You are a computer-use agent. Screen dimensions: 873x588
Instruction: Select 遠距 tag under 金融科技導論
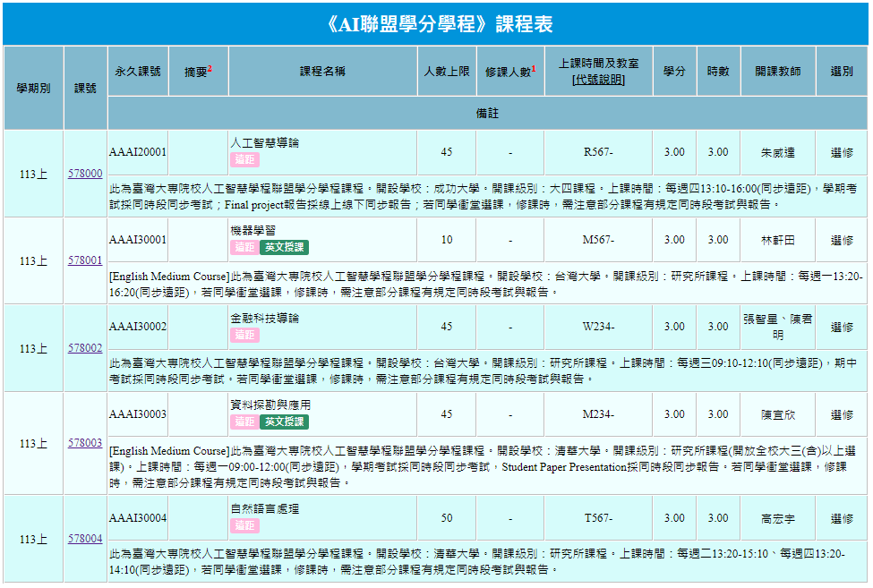coord(244,335)
